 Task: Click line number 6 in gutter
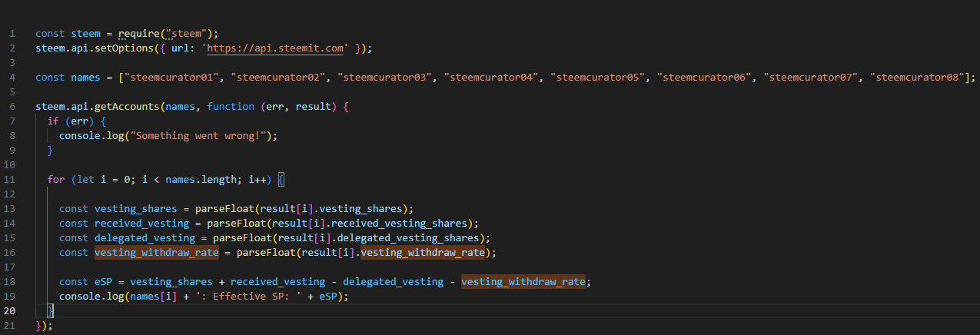tap(13, 106)
